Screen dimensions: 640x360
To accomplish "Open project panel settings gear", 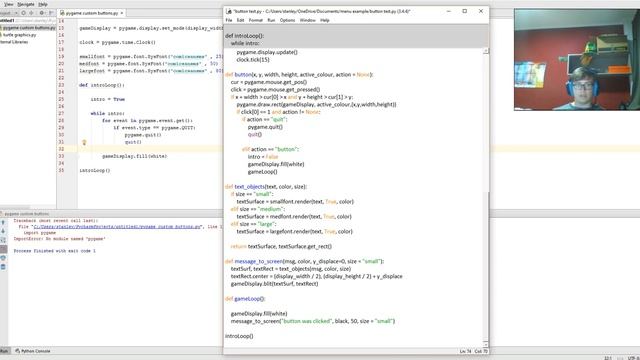I will [42, 13].
